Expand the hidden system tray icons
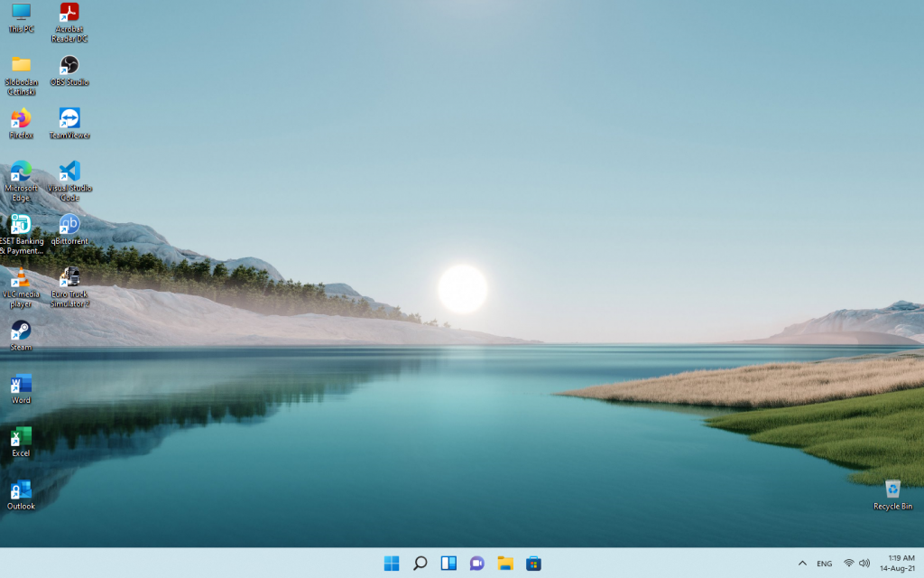 (802, 564)
